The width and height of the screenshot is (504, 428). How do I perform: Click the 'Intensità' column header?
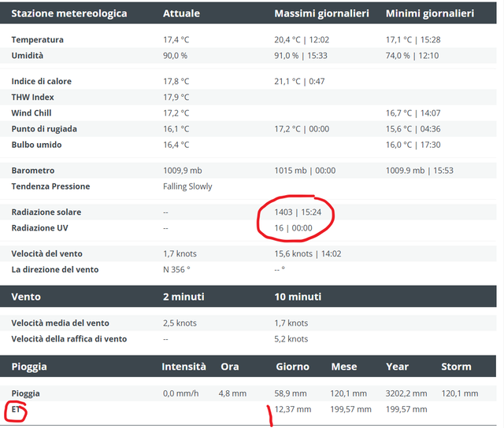183,367
